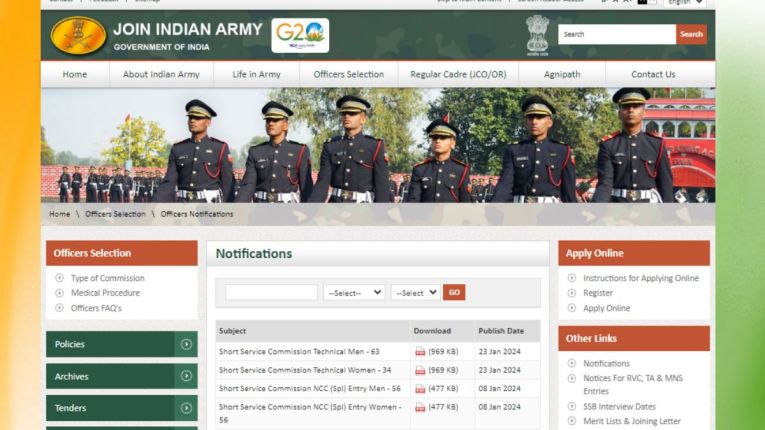Open the Agnipath menu
This screenshot has height=430, width=765.
pos(562,75)
